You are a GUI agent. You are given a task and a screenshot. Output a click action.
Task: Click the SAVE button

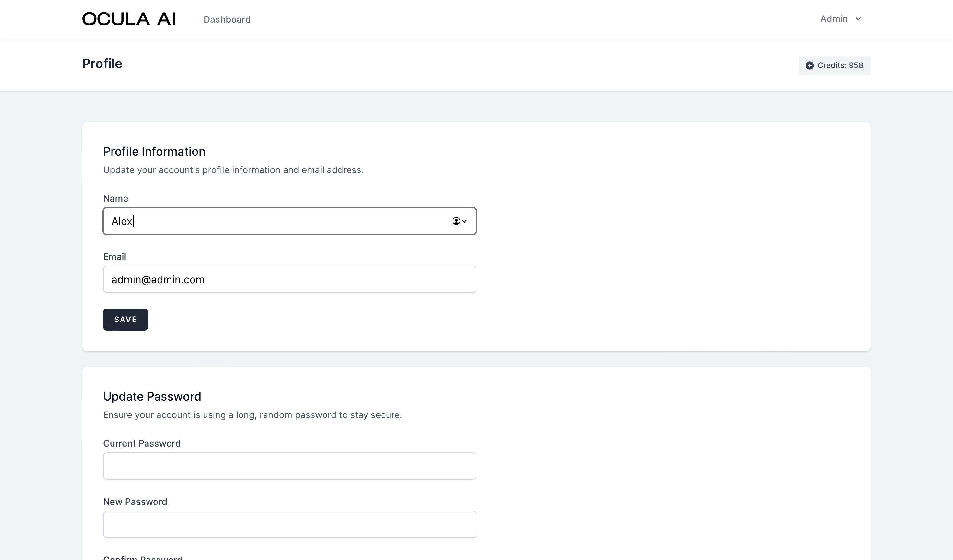pos(125,320)
